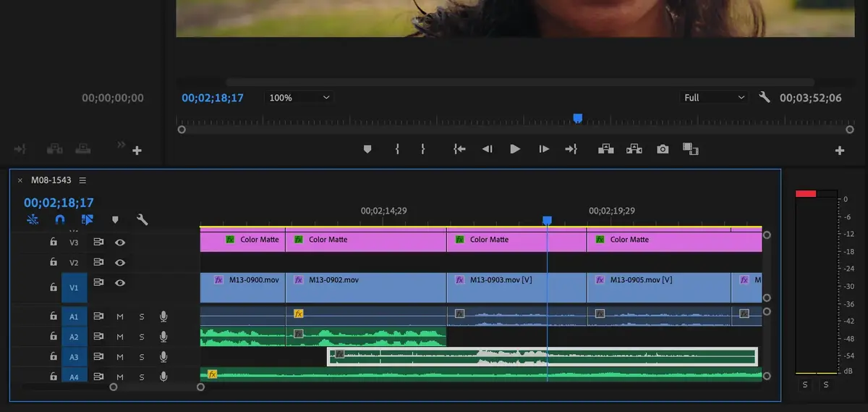This screenshot has width=868, height=412.
Task: Open the Comparison View button
Action: tap(691, 149)
